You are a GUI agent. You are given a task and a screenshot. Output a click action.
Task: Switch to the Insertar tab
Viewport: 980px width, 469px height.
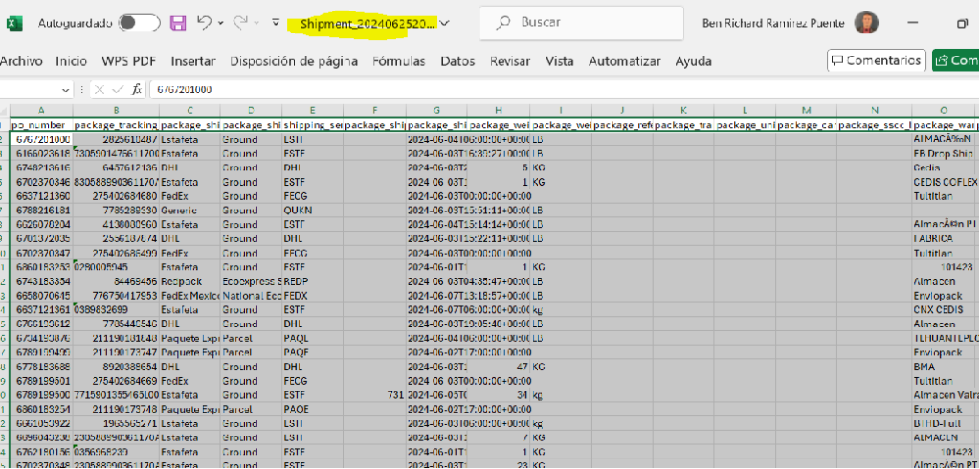tap(193, 61)
